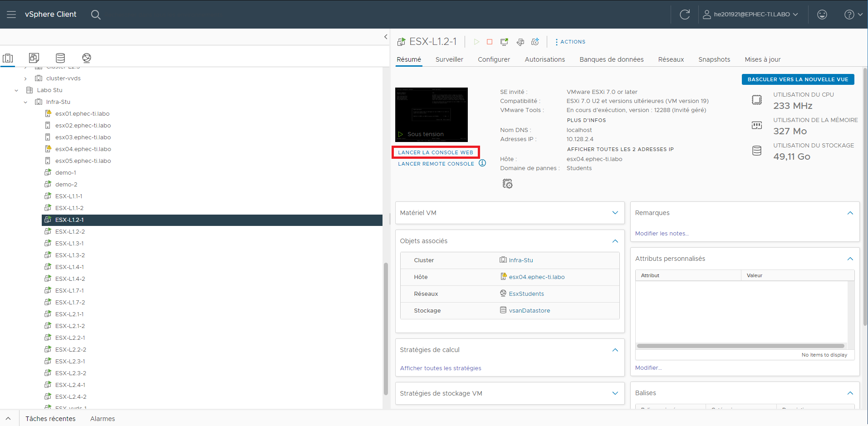Open the Configurer tab
Viewport: 868px width, 426px height.
click(494, 59)
